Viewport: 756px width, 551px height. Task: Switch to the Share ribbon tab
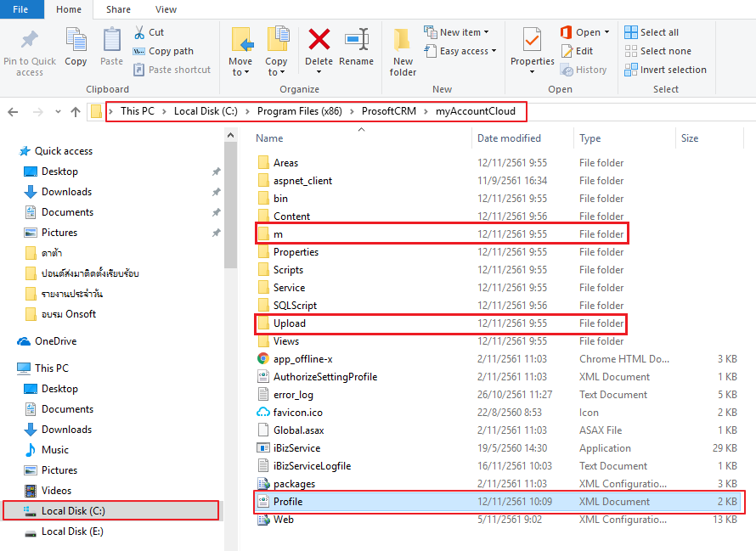(118, 9)
